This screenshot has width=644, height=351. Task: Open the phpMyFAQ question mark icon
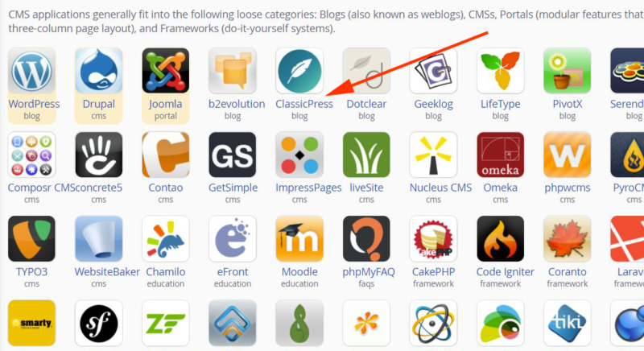[366, 239]
